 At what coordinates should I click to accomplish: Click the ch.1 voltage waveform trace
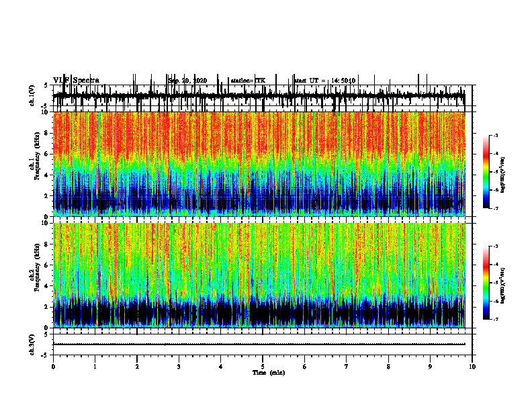[259, 96]
